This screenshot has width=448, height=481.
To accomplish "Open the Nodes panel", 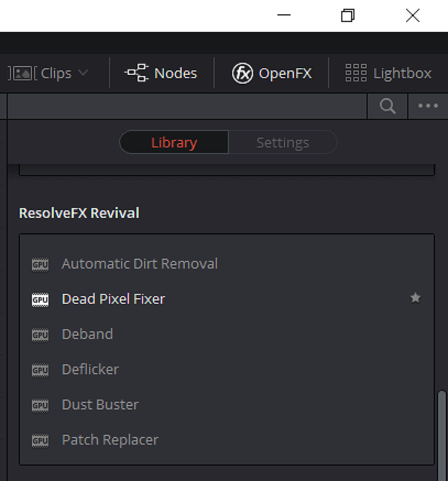I will [x=161, y=73].
